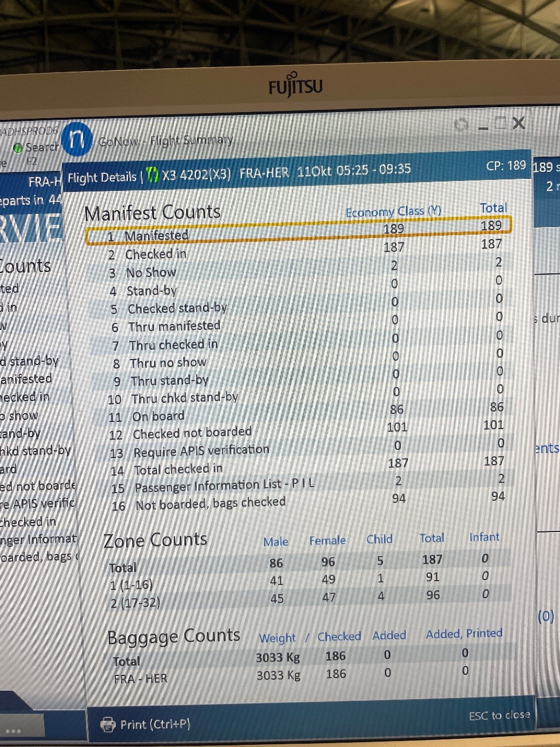
Task: Click the ESC to close label
Action: point(499,715)
